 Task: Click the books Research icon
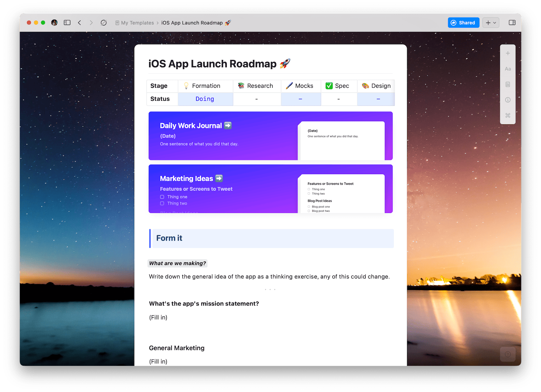point(241,86)
